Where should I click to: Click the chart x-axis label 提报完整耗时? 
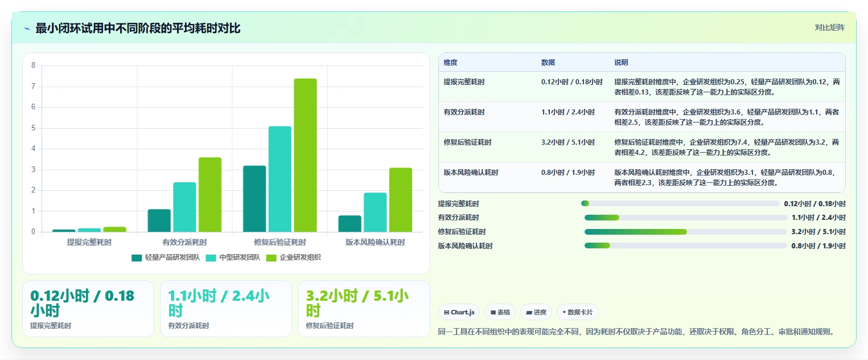point(89,242)
